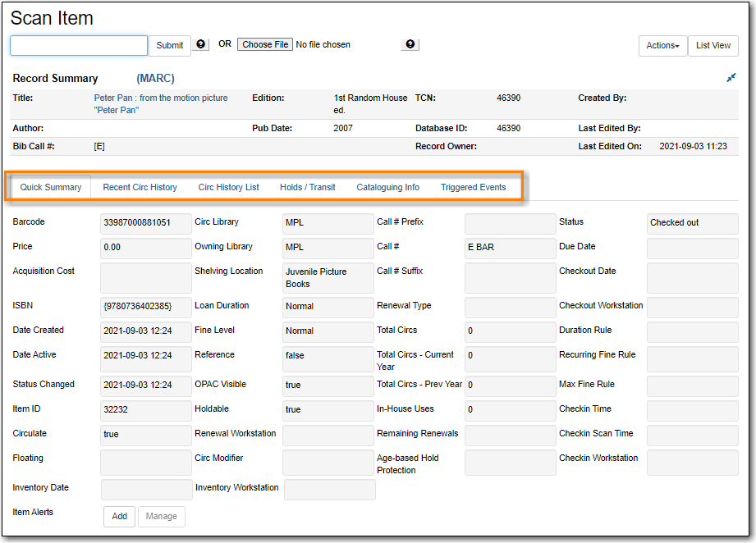Viewport: 756px width, 543px height.
Task: Click Choose File to upload barcodes
Action: [x=264, y=43]
